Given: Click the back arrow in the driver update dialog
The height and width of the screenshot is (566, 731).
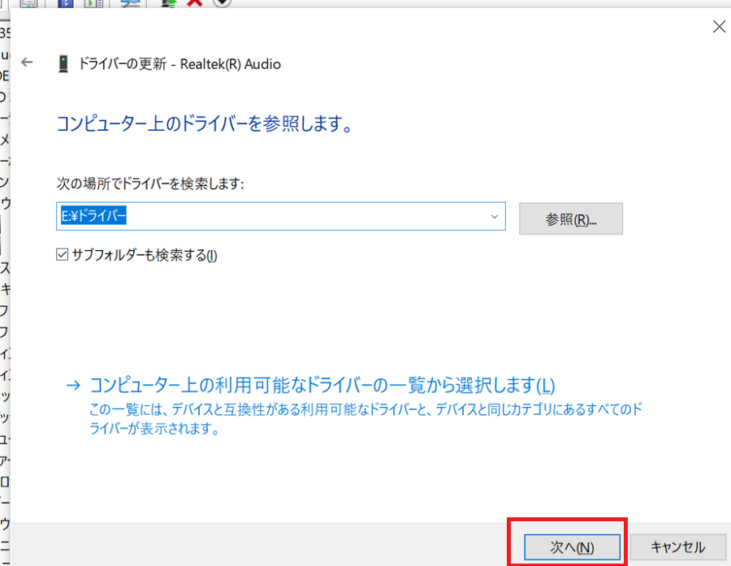Looking at the screenshot, I should [x=27, y=63].
